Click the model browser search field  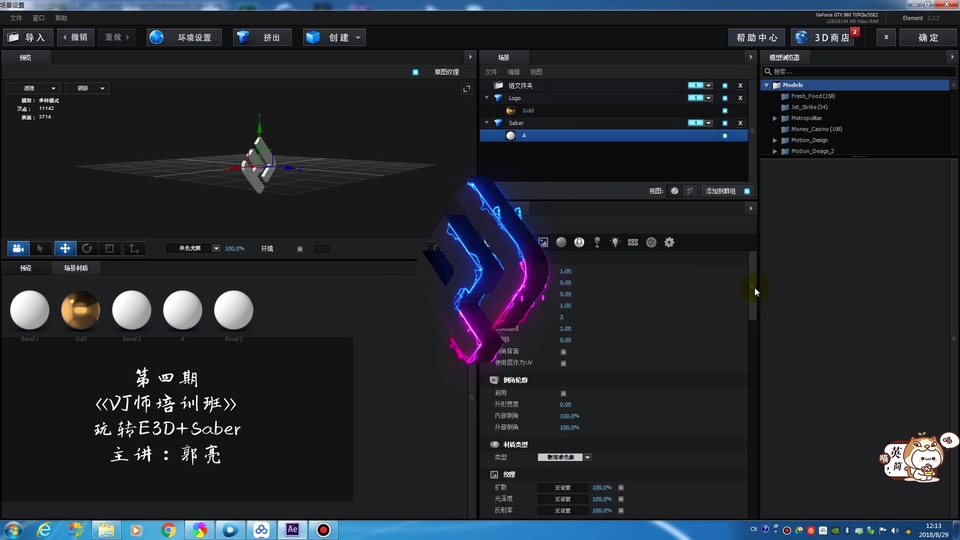[x=858, y=72]
